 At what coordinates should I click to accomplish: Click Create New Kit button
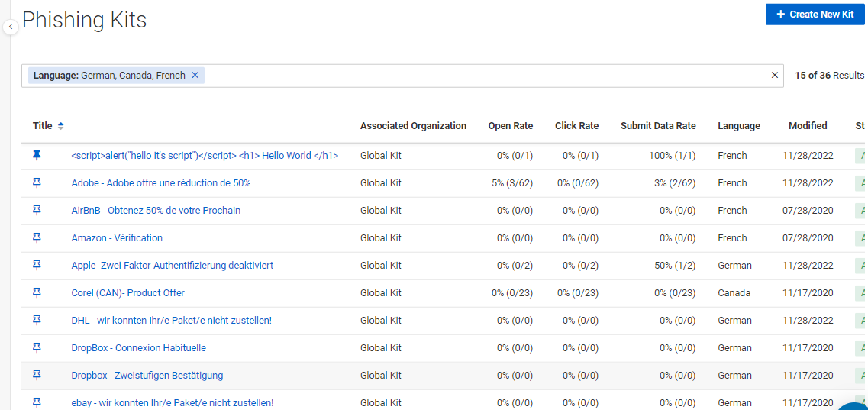point(815,15)
